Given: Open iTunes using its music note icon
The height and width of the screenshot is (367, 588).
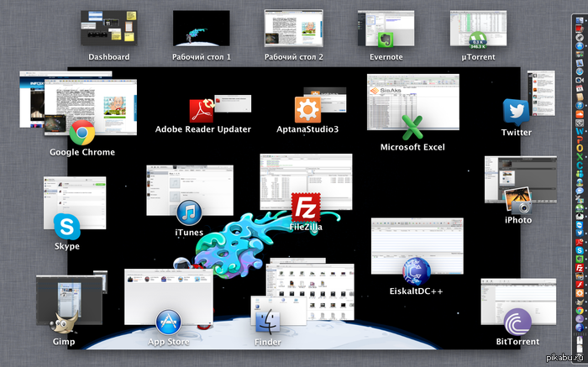Looking at the screenshot, I should tap(189, 213).
